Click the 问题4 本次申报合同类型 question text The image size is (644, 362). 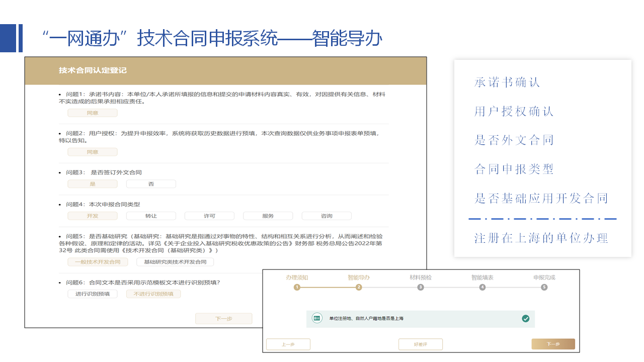pos(103,204)
